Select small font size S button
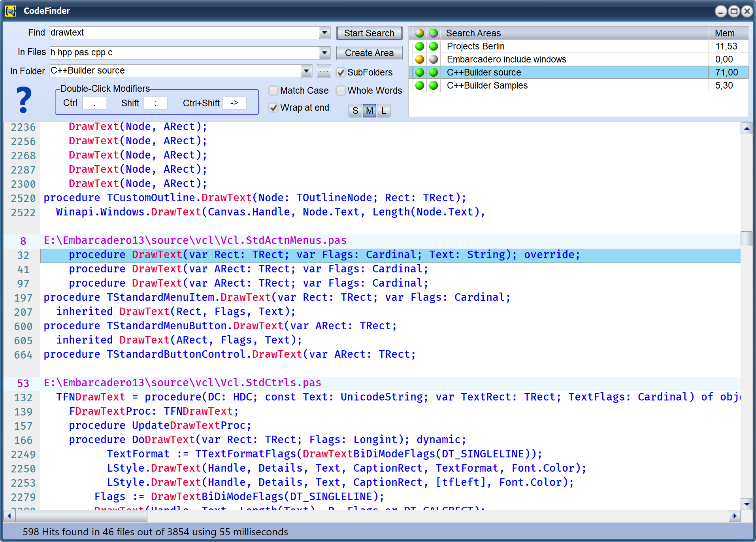Image resolution: width=756 pixels, height=542 pixels. coord(355,111)
